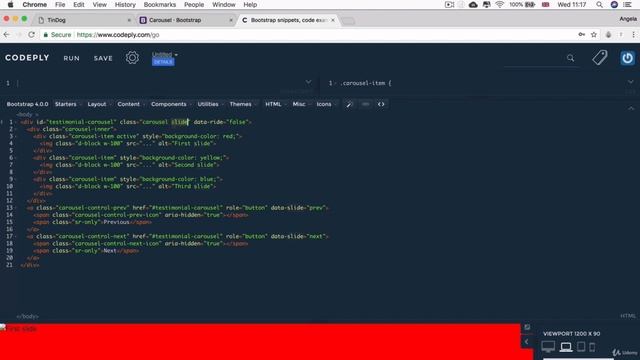Open the Window menu
Viewport: 640px width, 360px height.
click(224, 4)
